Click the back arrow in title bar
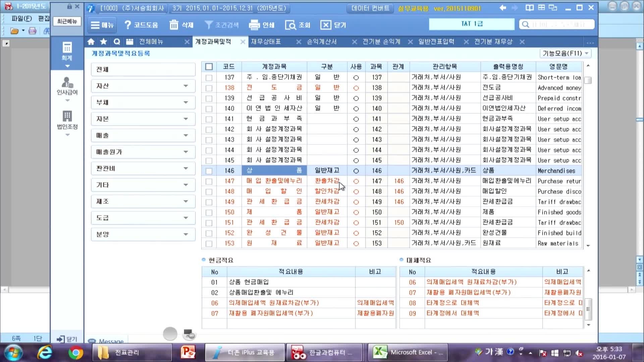This screenshot has height=362, width=644. tap(502, 8)
